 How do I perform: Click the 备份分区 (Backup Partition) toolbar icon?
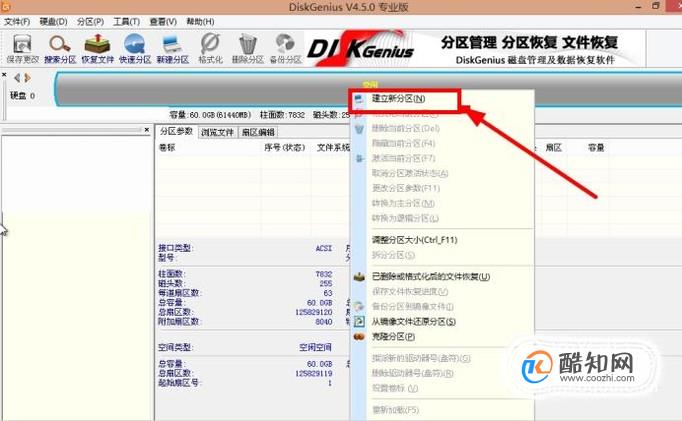pyautogui.click(x=285, y=48)
